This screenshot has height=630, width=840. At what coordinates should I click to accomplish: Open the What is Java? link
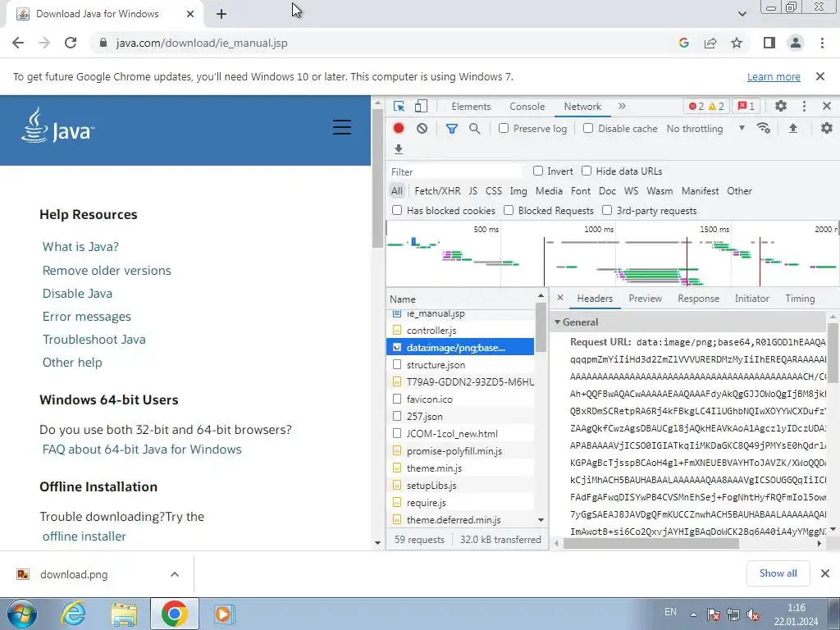click(80, 246)
